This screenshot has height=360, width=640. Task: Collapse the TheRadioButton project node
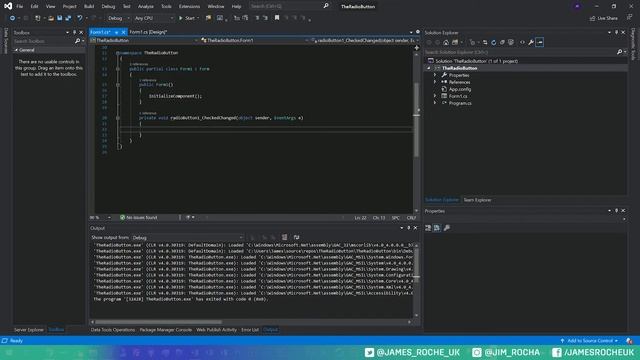click(x=429, y=68)
